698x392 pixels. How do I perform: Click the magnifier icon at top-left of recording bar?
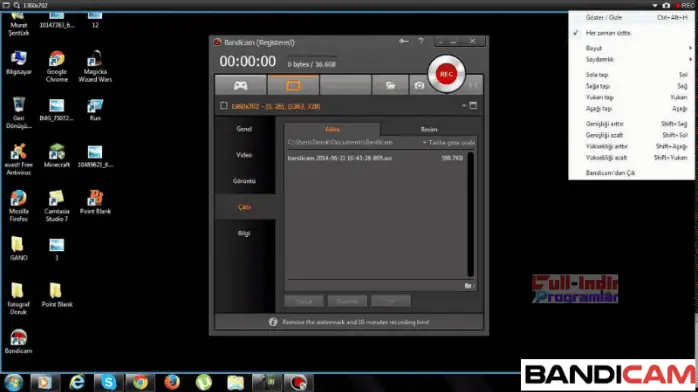point(17,5)
